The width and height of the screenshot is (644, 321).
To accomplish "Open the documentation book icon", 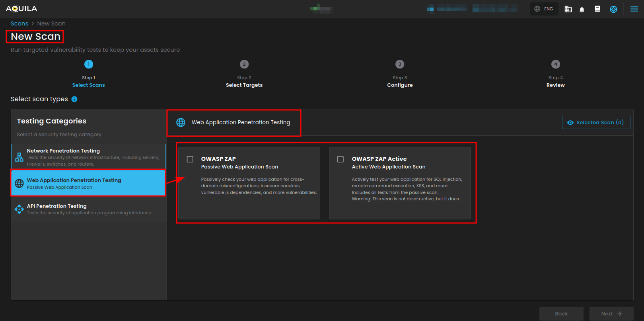I will [x=597, y=9].
